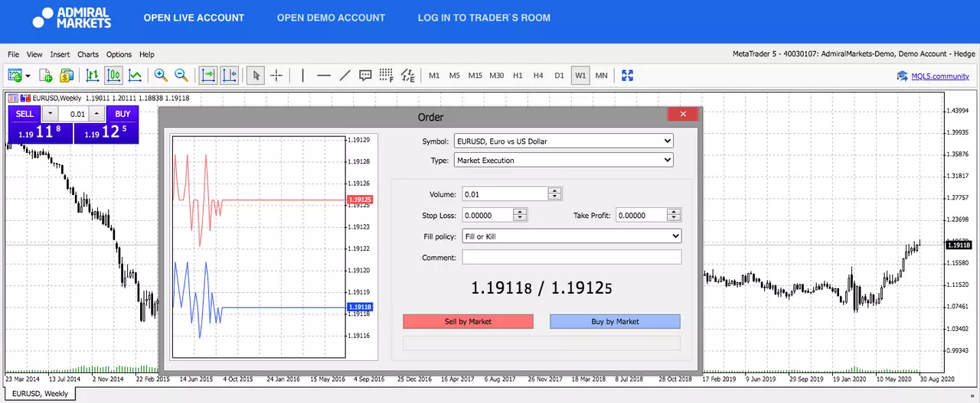Open the Symbol dropdown in Order dialog
This screenshot has width=980, height=403.
563,141
